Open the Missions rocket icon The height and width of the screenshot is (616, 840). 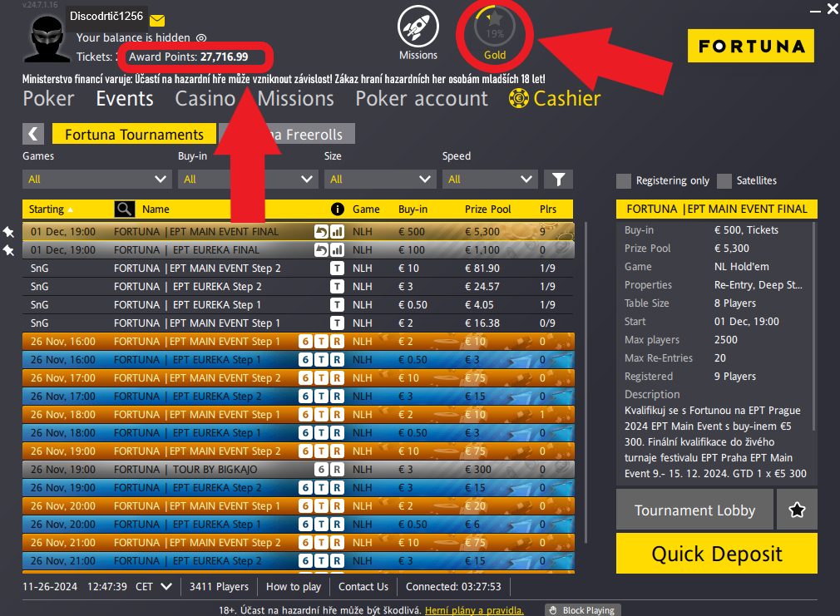click(418, 27)
